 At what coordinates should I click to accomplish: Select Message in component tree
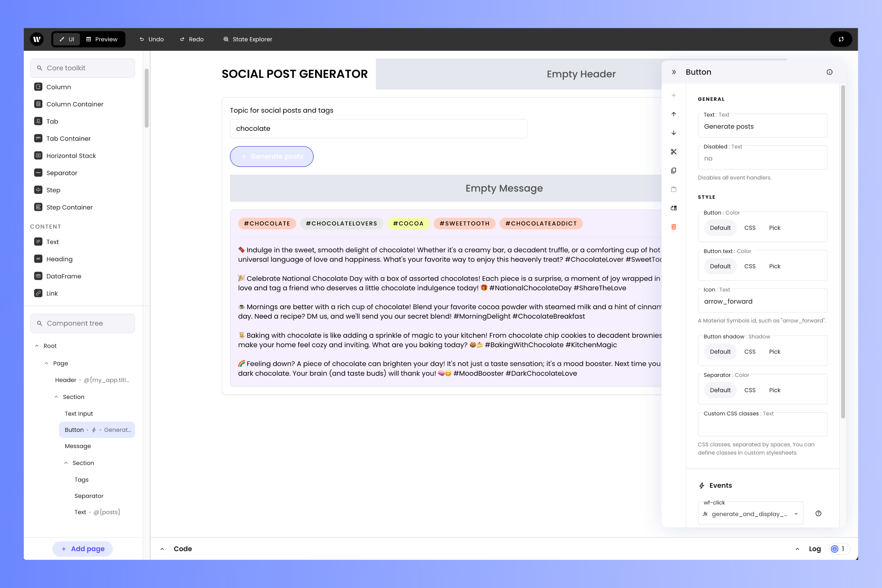pos(78,446)
